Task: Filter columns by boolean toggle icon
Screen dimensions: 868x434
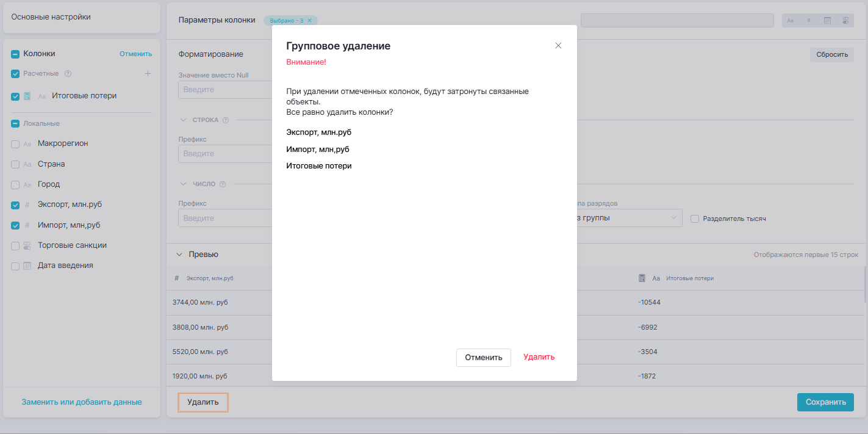Action: coord(845,21)
